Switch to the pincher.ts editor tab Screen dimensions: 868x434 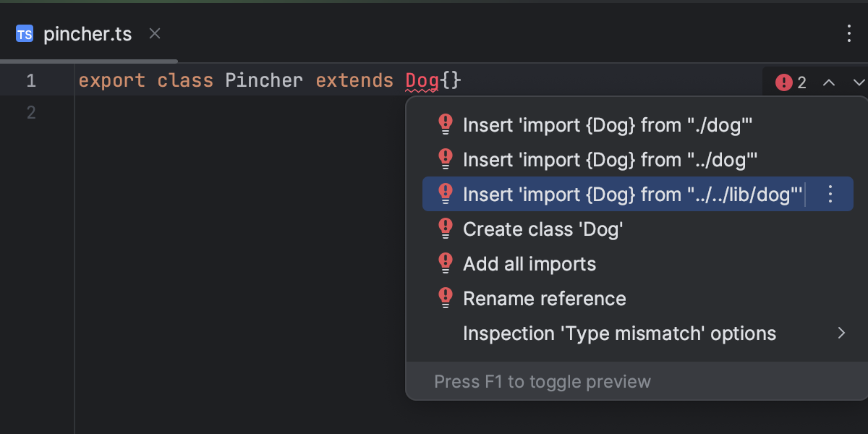[87, 33]
